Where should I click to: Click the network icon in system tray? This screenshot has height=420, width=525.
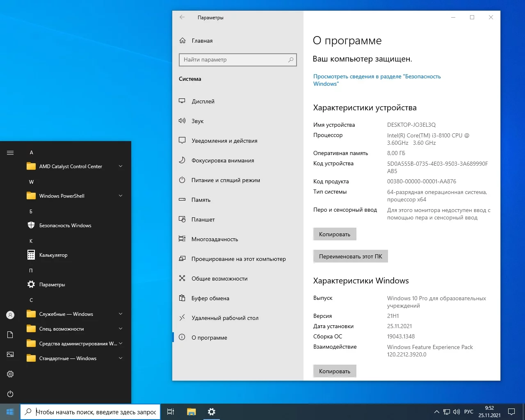coord(447,412)
